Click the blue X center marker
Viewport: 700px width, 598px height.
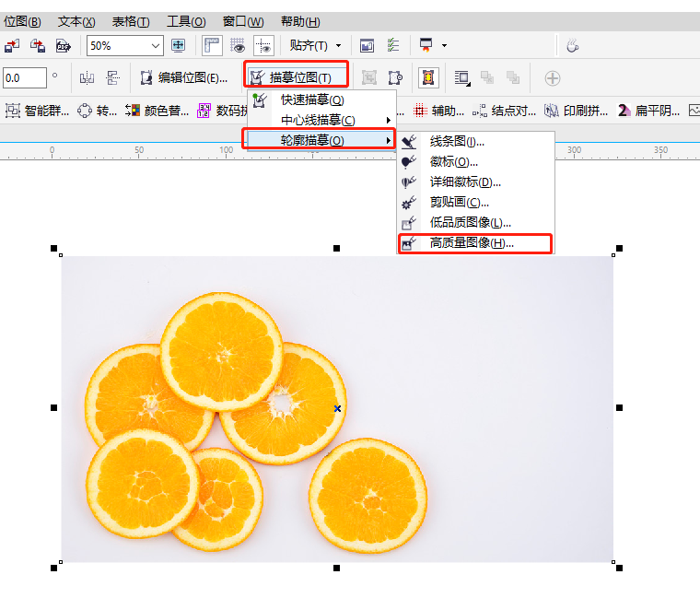click(x=337, y=408)
